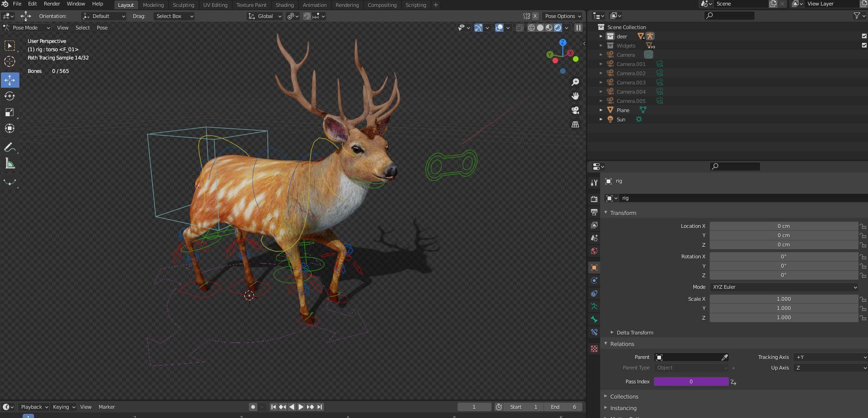
Task: Open the Scene properties tab
Action: pos(594,238)
